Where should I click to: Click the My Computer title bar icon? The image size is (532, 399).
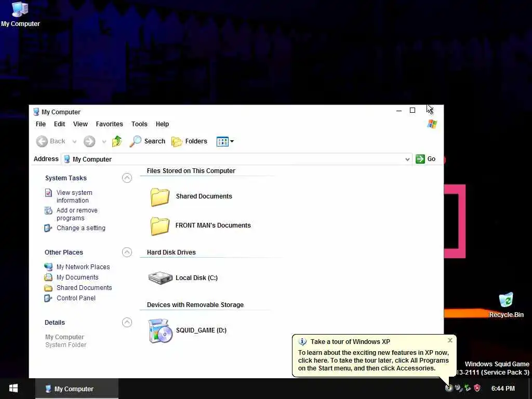(36, 112)
